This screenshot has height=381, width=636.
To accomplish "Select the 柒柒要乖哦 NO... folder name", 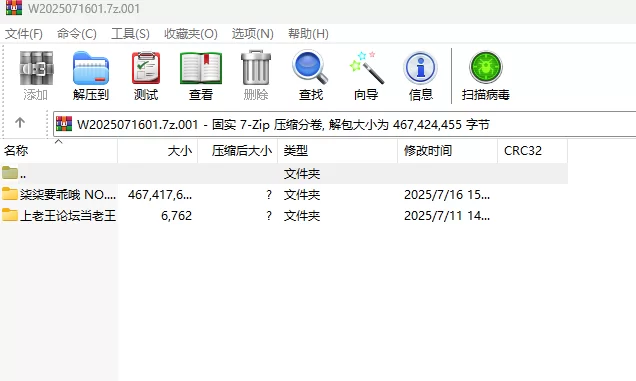I will [68, 195].
